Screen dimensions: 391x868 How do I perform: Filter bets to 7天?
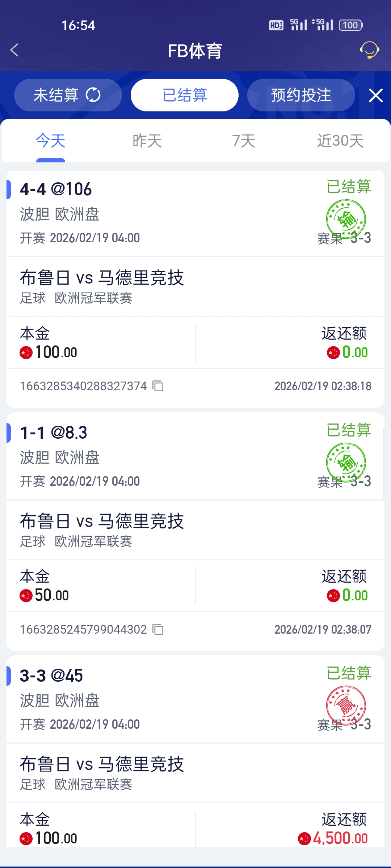(x=244, y=141)
